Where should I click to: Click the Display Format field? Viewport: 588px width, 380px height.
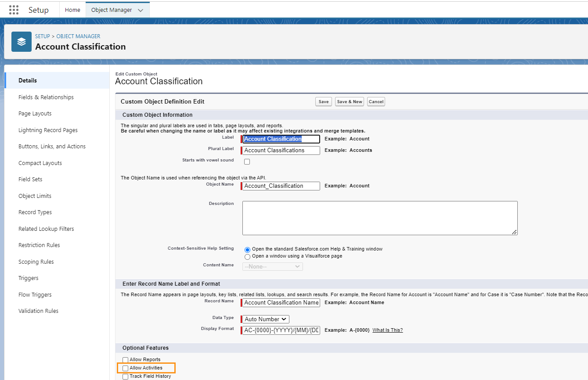281,330
